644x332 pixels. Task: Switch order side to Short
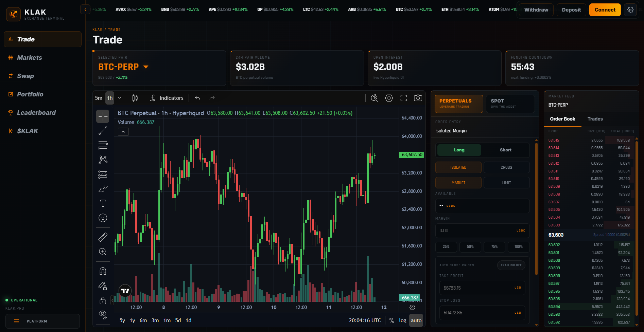[505, 150]
